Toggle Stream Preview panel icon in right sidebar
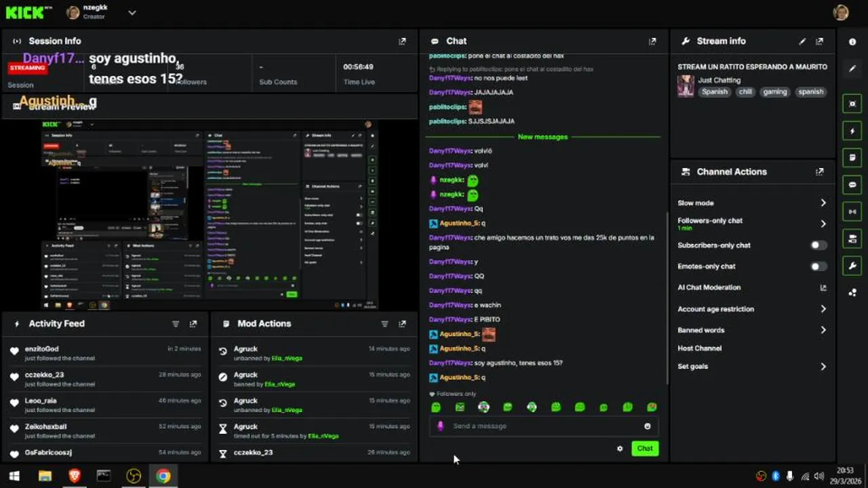 852,104
